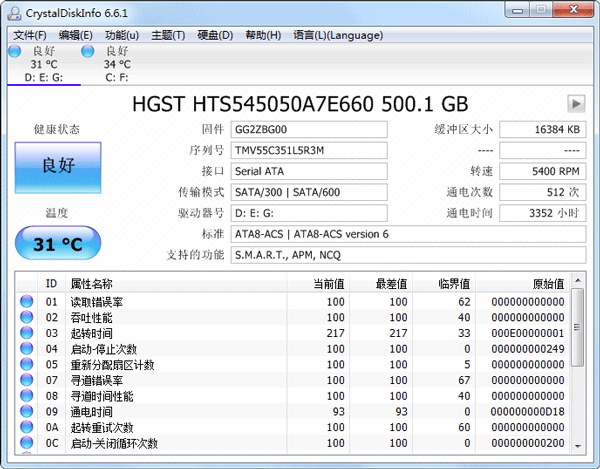Click the 5400 RPM rotation field
Viewport: 600px width, 469px height.
pyautogui.click(x=543, y=171)
